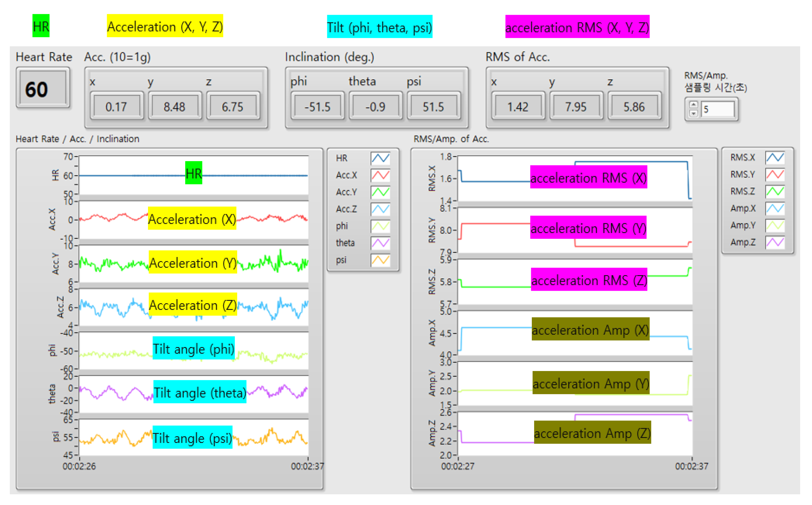Select the RMS z value 5.86
The height and width of the screenshot is (505, 812).
pos(634,107)
